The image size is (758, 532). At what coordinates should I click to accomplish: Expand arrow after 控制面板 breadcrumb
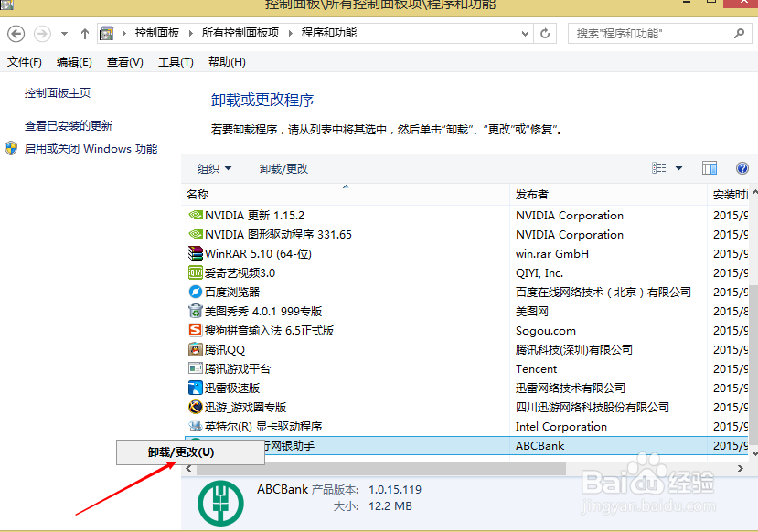[x=190, y=33]
